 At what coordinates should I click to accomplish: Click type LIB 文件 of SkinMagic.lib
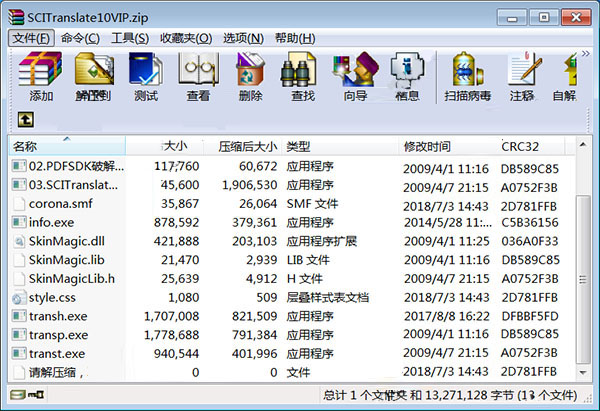[x=308, y=260]
